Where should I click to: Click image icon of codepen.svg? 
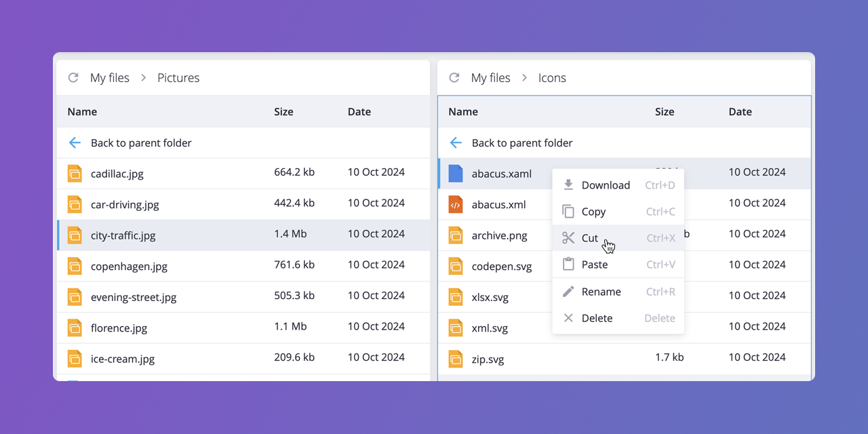tap(456, 266)
